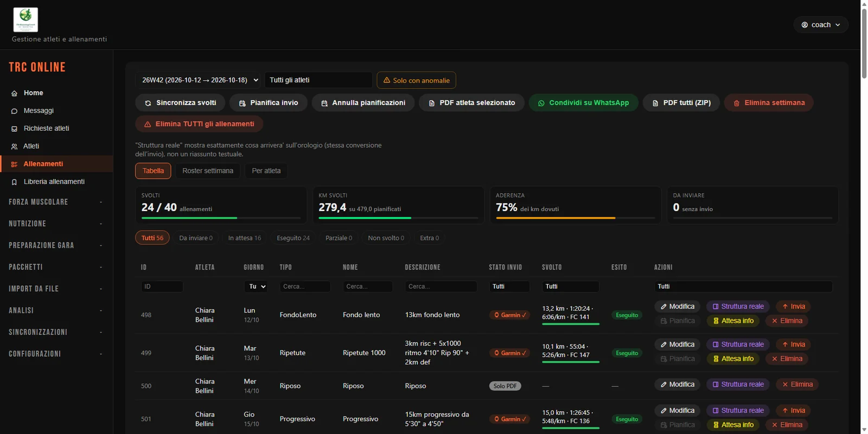Viewport: 868px width, 434px height.
Task: Click the document icon on PDF tutti (ZIP)
Action: click(x=655, y=103)
